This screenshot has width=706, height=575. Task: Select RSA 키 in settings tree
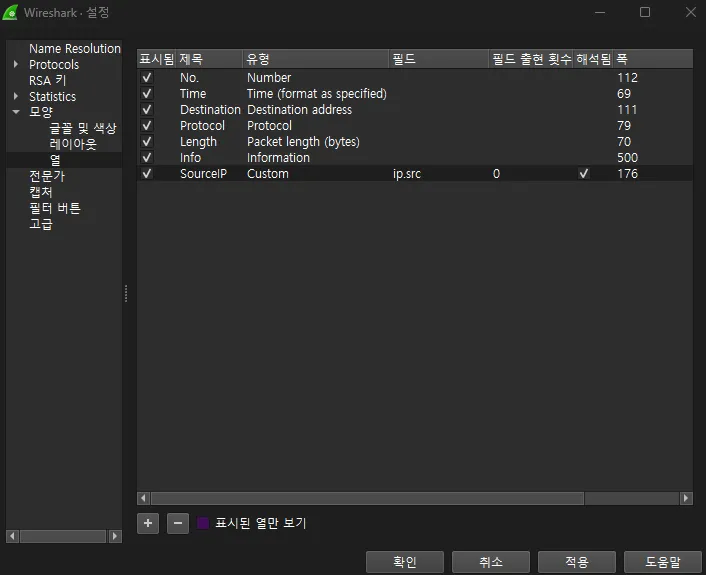(x=48, y=81)
